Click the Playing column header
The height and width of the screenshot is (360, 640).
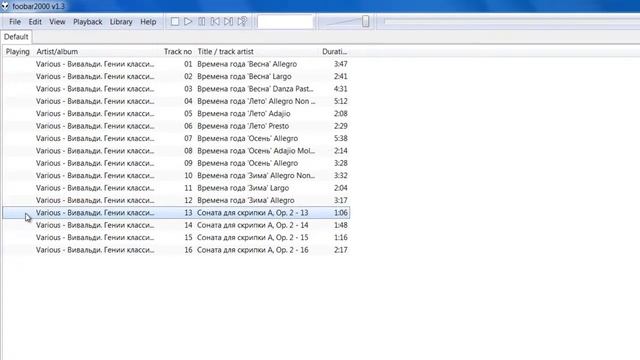pos(18,52)
